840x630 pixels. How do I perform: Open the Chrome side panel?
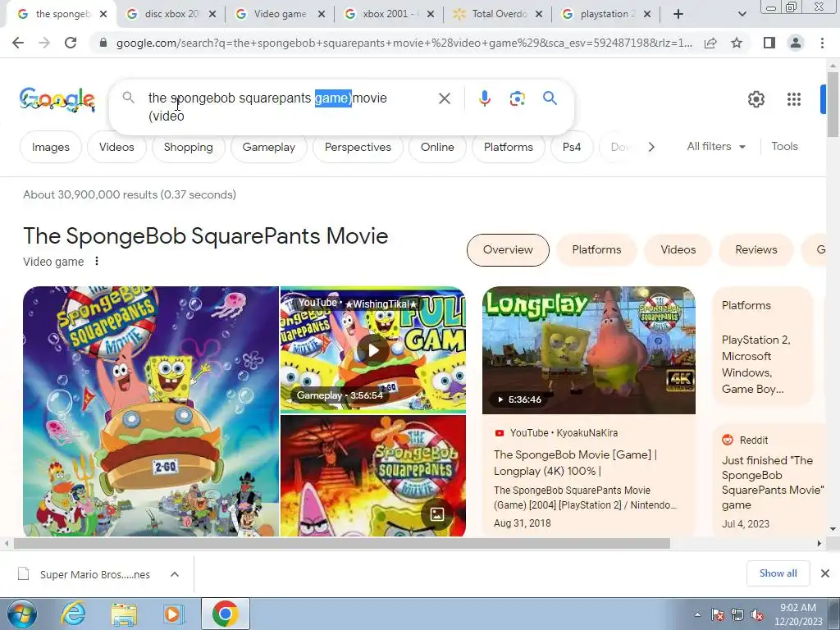769,43
